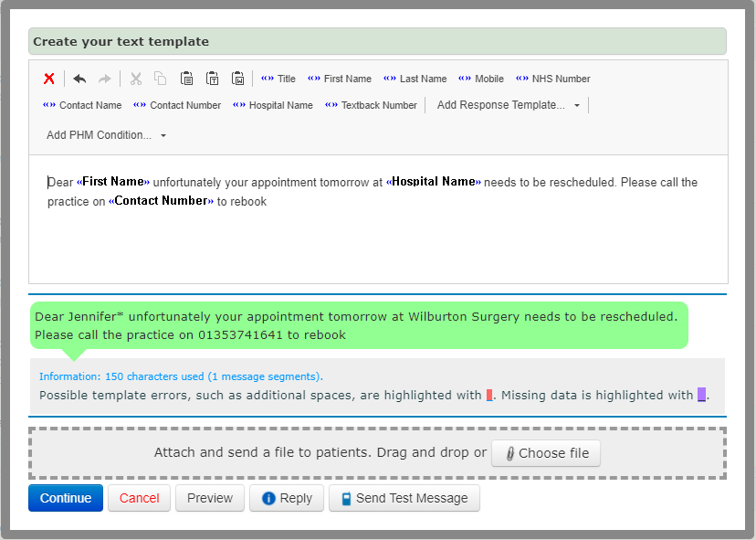Open the message Preview
756x540 pixels.
[x=210, y=498]
